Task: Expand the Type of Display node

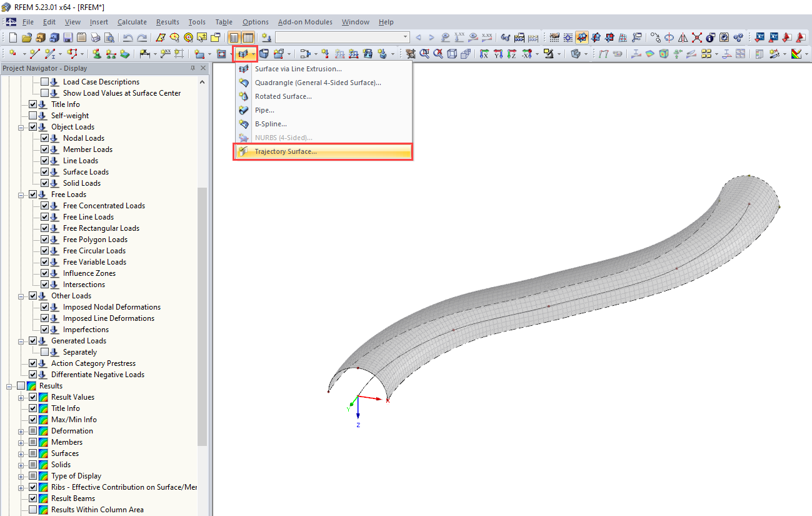Action: [x=20, y=475]
